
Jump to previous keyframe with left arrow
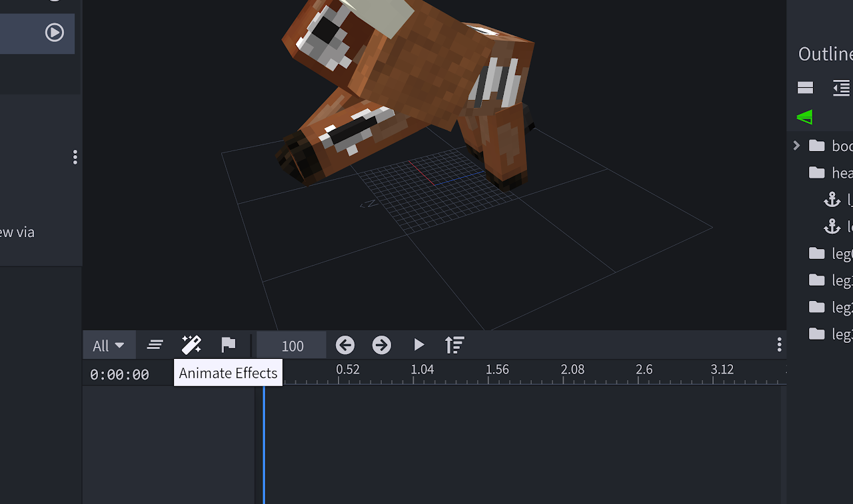tap(345, 345)
